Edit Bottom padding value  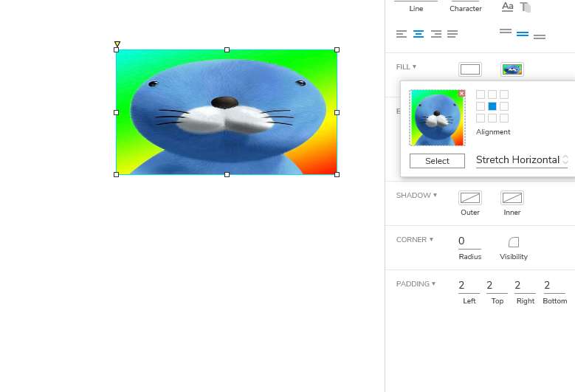coord(554,286)
